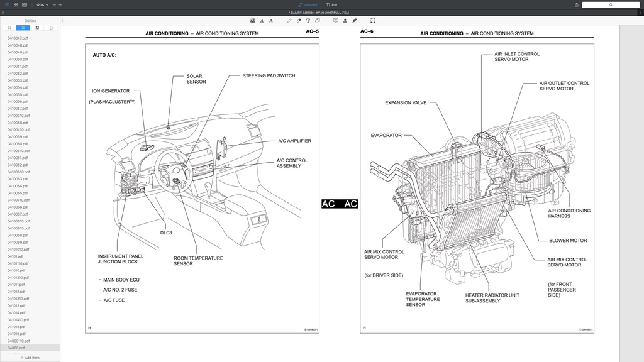Select the shape drawing tool
The width and height of the screenshot is (644, 362).
pos(317,20)
